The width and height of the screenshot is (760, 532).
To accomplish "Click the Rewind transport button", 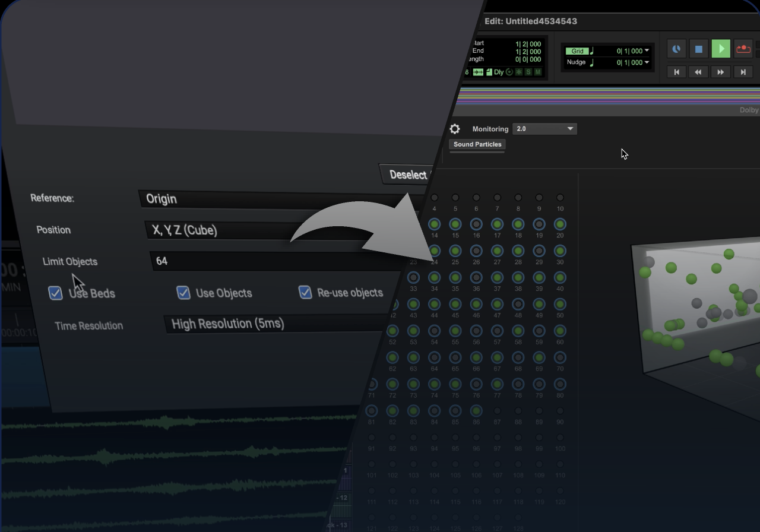I will [x=698, y=72].
